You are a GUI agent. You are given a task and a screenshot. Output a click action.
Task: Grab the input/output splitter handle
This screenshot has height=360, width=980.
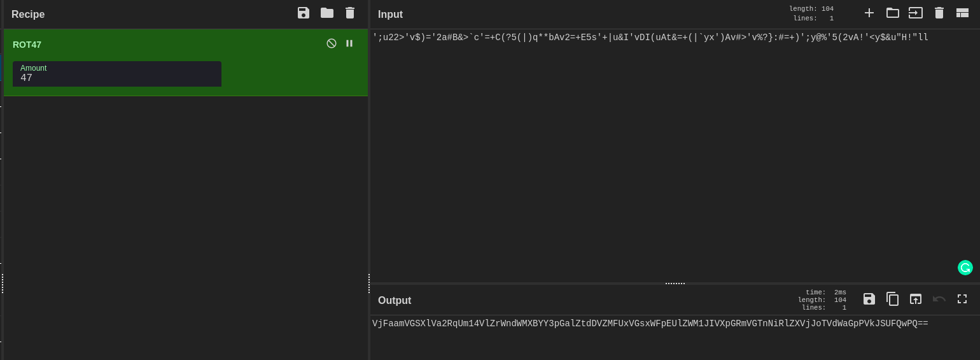(x=675, y=284)
